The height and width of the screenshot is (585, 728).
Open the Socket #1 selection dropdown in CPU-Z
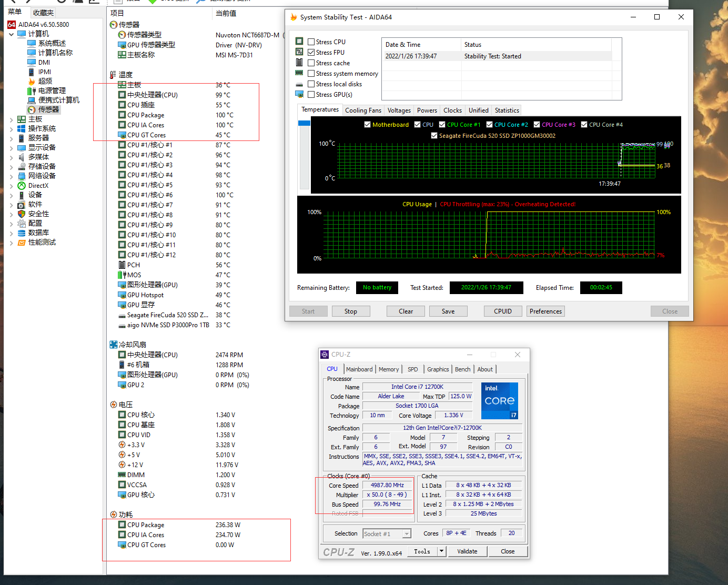point(407,534)
